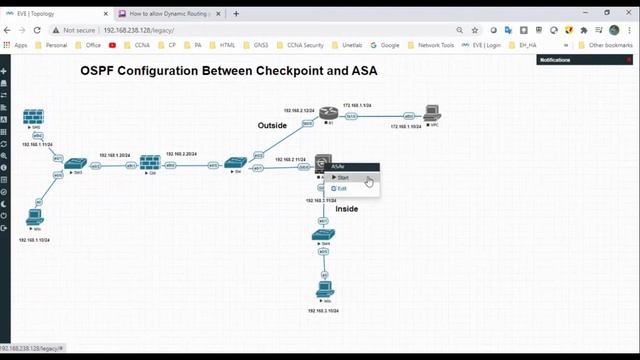Open the CCNA Security bookmarks folder

click(x=300, y=45)
